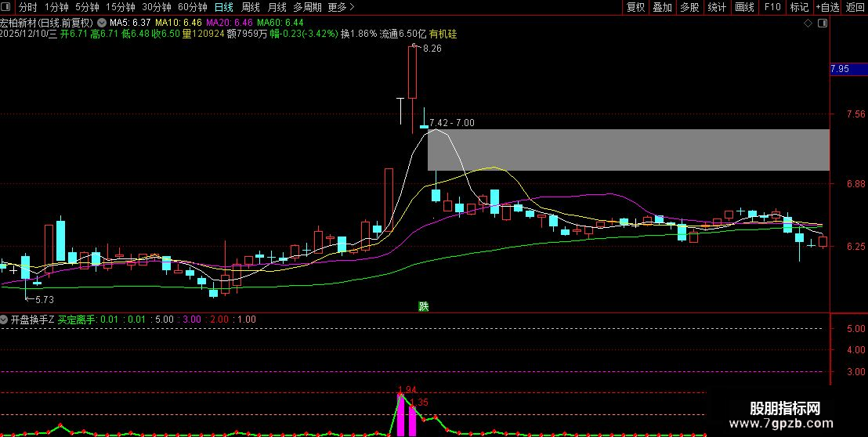Select the 60分钟 period

tap(192, 7)
